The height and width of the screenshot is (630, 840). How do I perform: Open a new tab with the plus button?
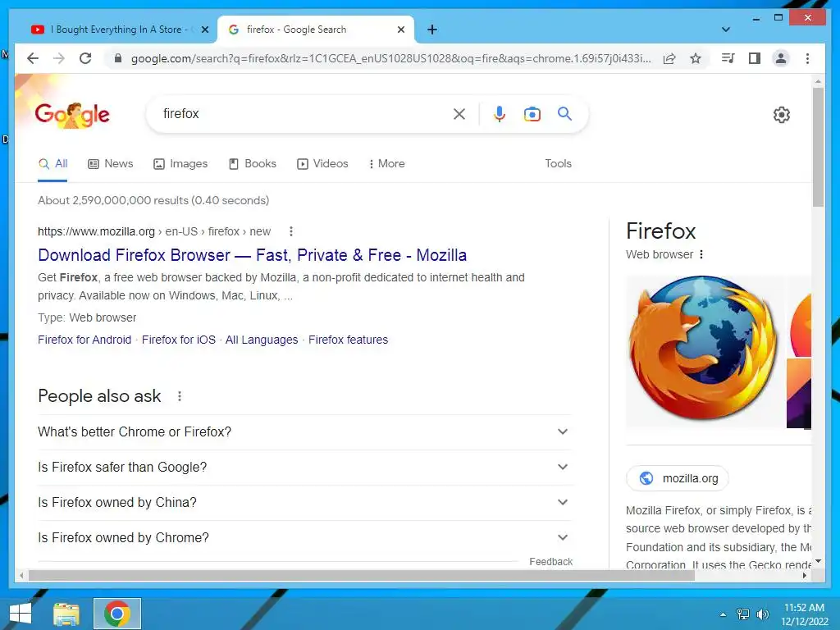coord(432,30)
